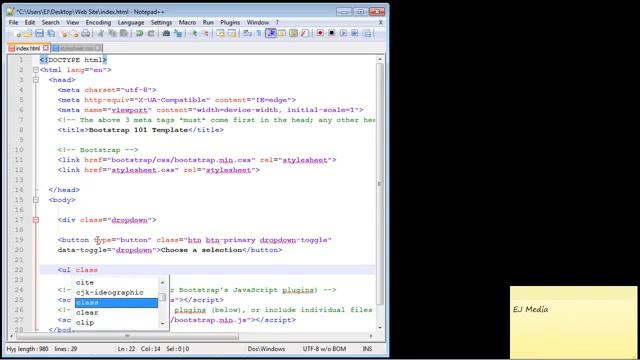Pick 'clear' in the autocomplete list
The image size is (640, 360).
[x=116, y=313]
